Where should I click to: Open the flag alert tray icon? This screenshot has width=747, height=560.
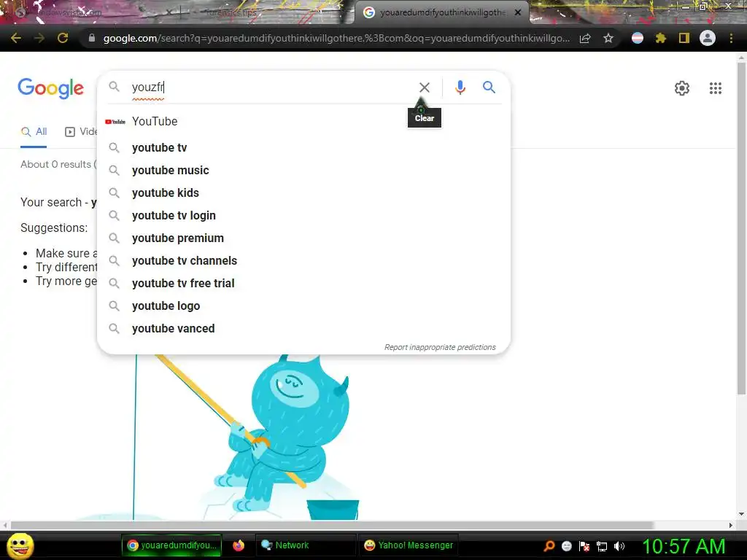[584, 546]
